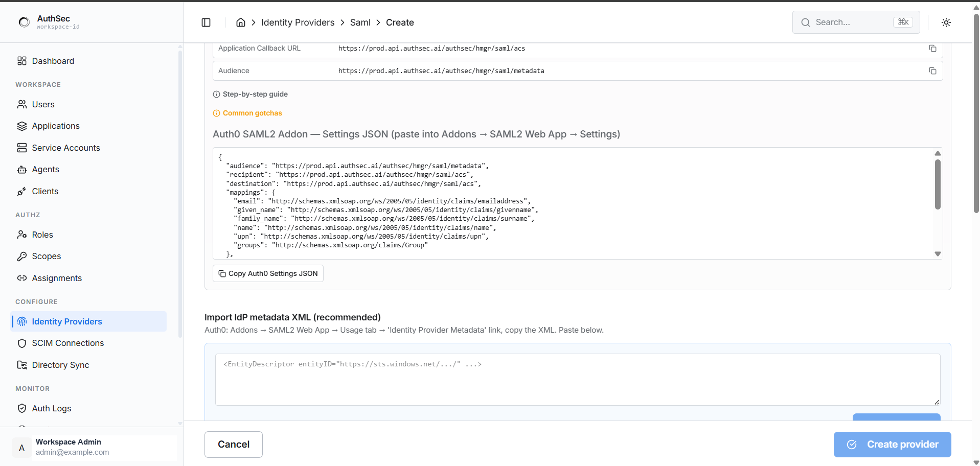Click the Assignments link icon

point(22,278)
